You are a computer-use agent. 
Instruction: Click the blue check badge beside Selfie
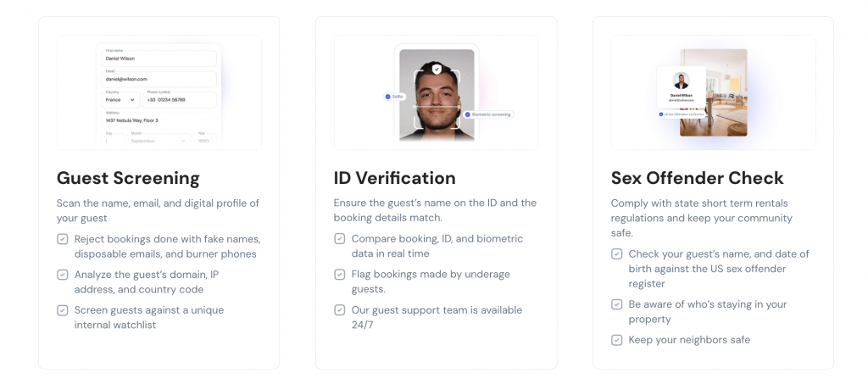point(387,97)
